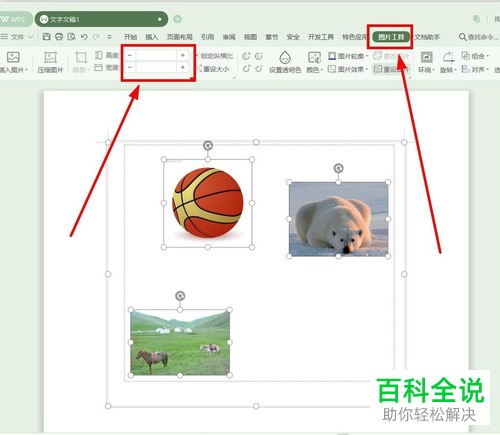Switch to 章节 tab

272,37
